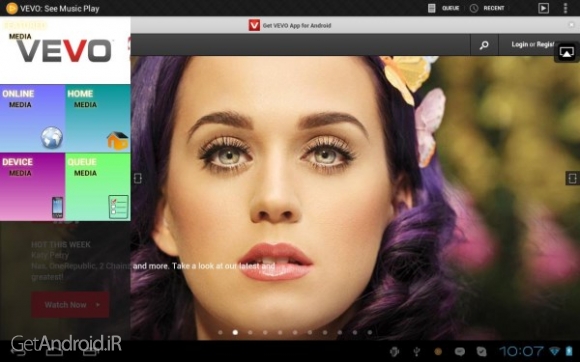
Task: Select the first carousel page dot
Action: [x=220, y=332]
